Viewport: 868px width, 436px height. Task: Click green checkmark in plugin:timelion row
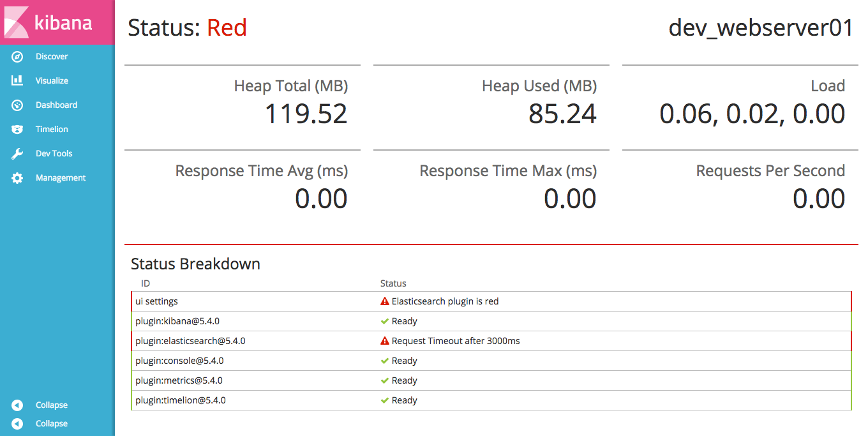[384, 400]
